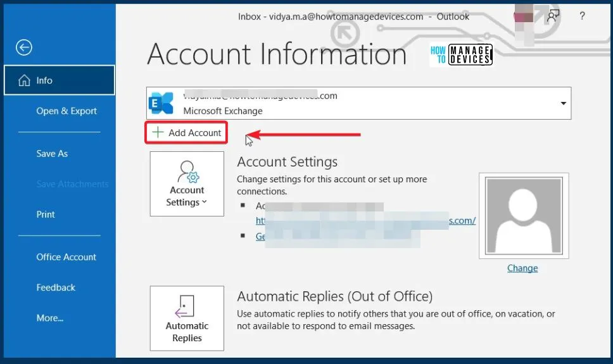Choose Save As in the sidebar
613x364 pixels.
click(52, 154)
